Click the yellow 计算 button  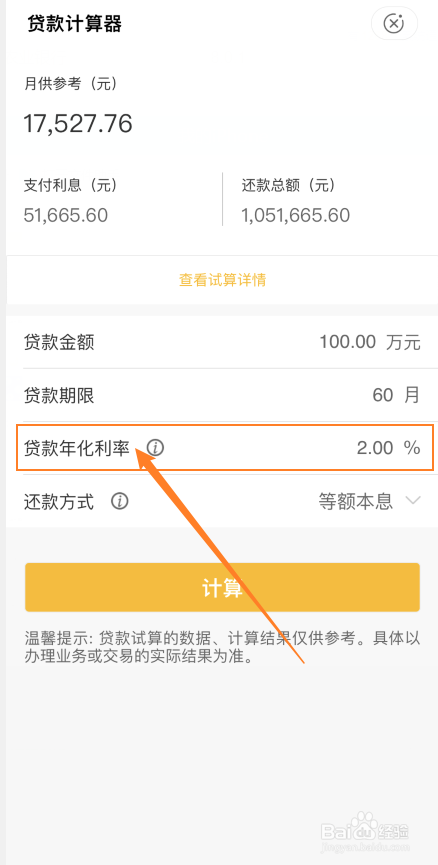tap(222, 588)
